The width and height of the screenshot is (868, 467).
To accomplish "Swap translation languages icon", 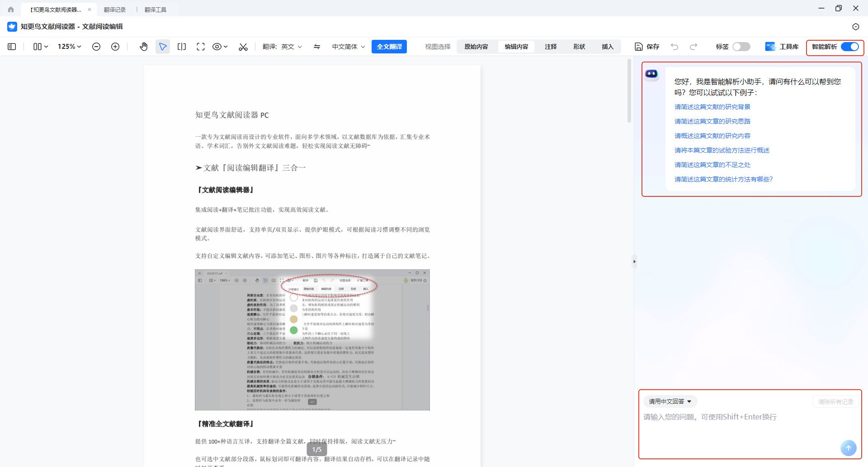I will tap(317, 47).
